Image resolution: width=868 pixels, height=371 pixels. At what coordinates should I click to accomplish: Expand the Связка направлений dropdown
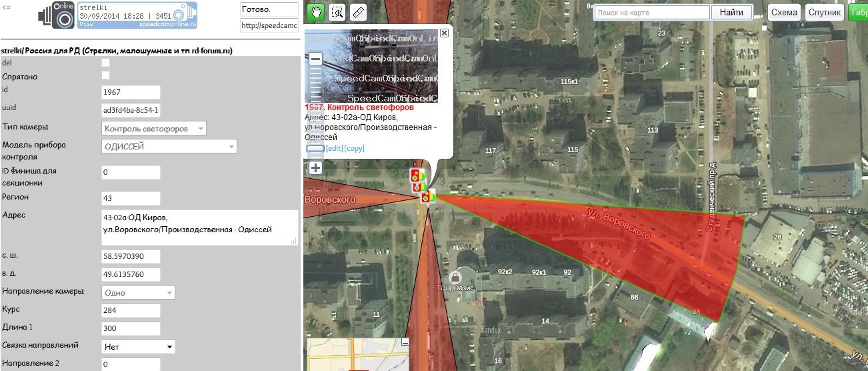pos(137,346)
